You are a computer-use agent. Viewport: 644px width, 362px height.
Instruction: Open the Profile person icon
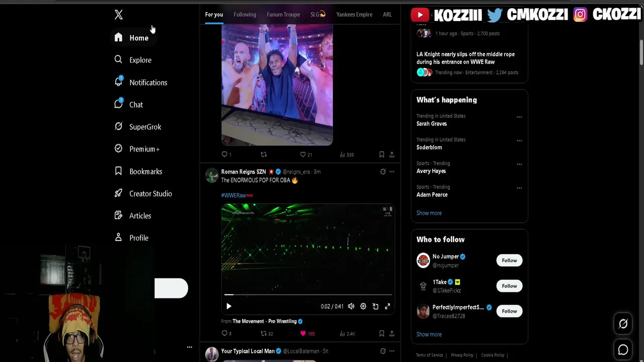click(118, 237)
